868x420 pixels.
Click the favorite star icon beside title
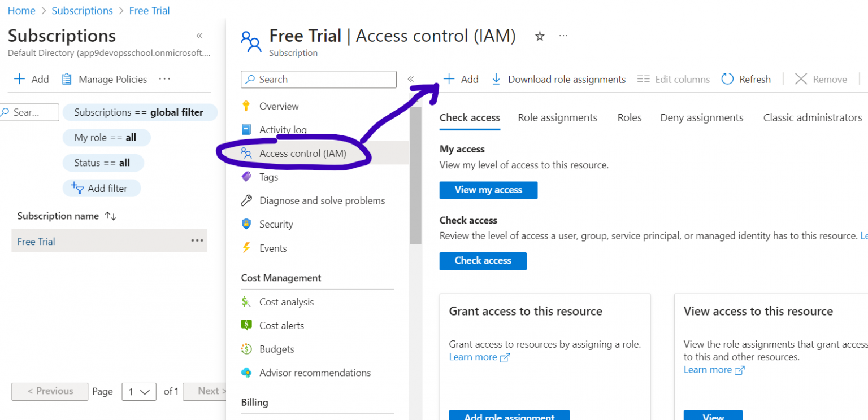[540, 37]
